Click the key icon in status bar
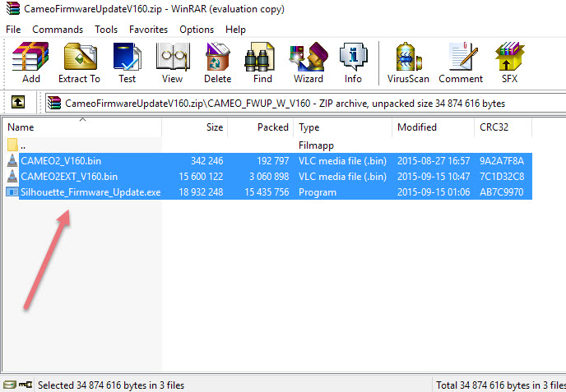566x392 pixels. pyautogui.click(x=26, y=385)
